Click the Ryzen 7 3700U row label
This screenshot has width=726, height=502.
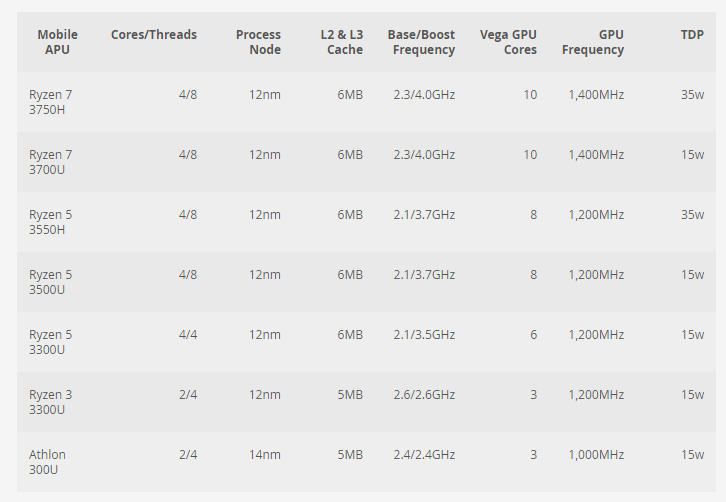50,162
